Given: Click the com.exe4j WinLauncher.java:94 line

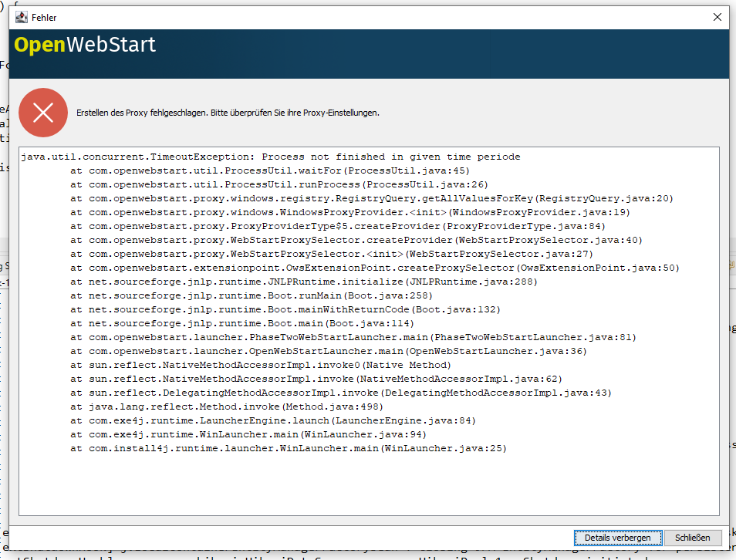Looking at the screenshot, I should (248, 435).
